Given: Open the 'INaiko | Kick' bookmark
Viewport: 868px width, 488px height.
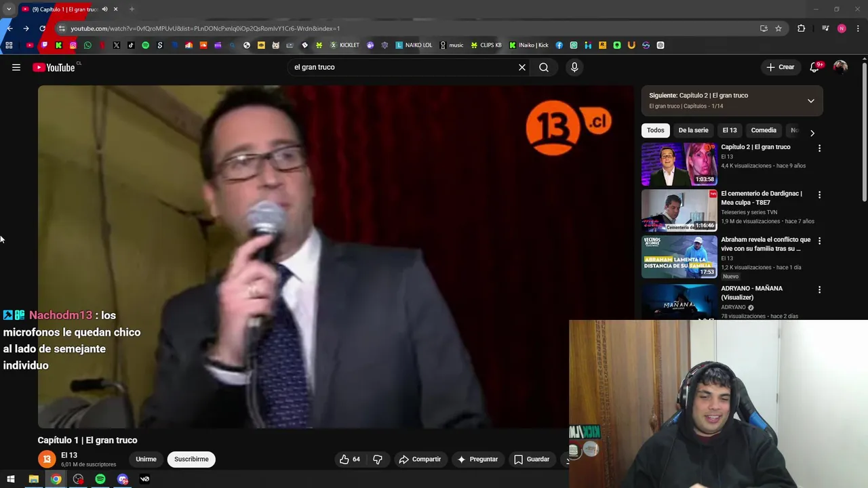Looking at the screenshot, I should click(x=529, y=45).
